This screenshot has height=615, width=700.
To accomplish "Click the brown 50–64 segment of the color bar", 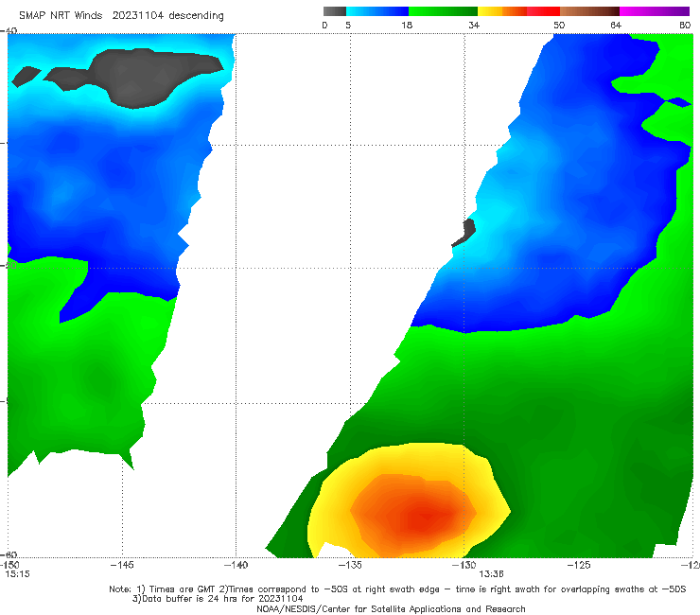I will coord(589,11).
